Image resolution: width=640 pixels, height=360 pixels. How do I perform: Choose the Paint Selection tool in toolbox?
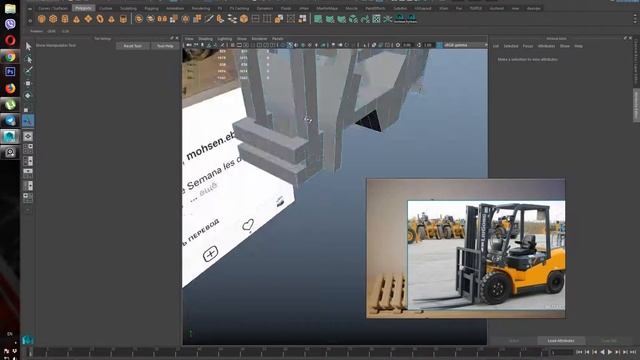tap(28, 71)
